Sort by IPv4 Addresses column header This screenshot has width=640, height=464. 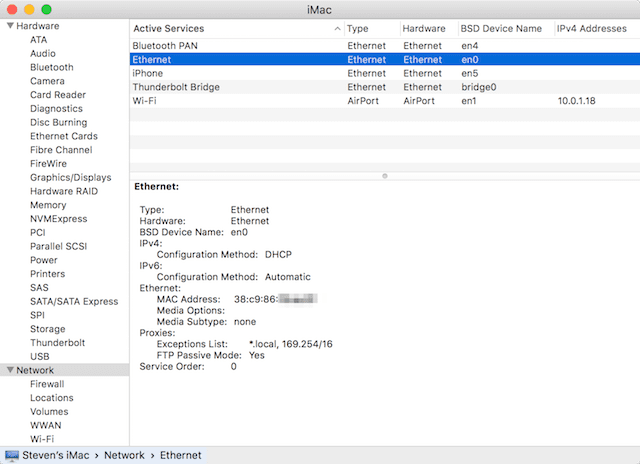pos(594,29)
